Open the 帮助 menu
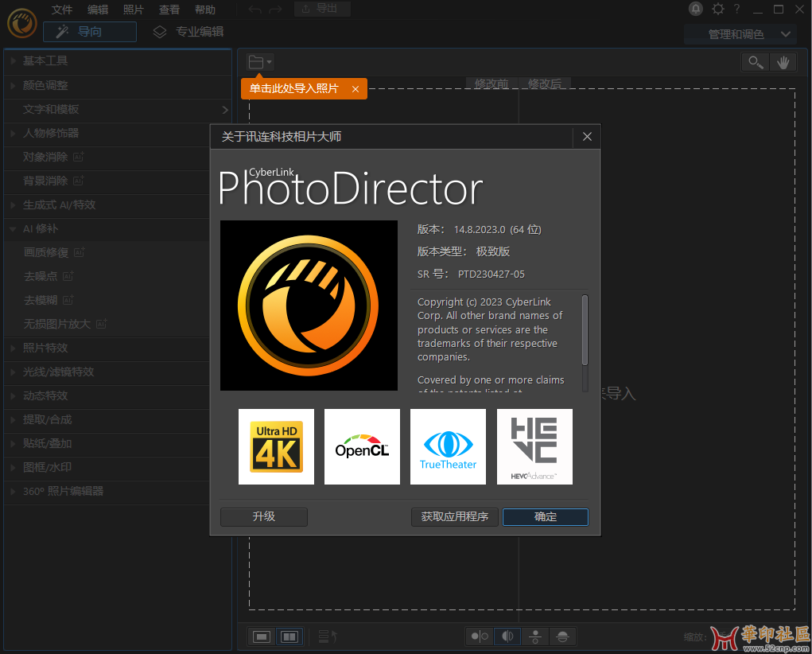Image resolution: width=812 pixels, height=654 pixels. [205, 10]
